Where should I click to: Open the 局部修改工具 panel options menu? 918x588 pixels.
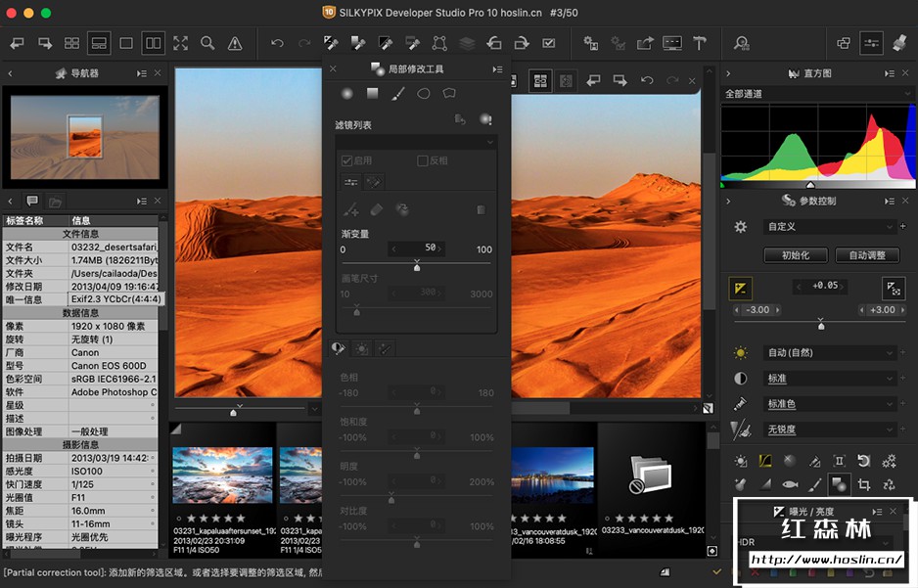click(x=497, y=69)
